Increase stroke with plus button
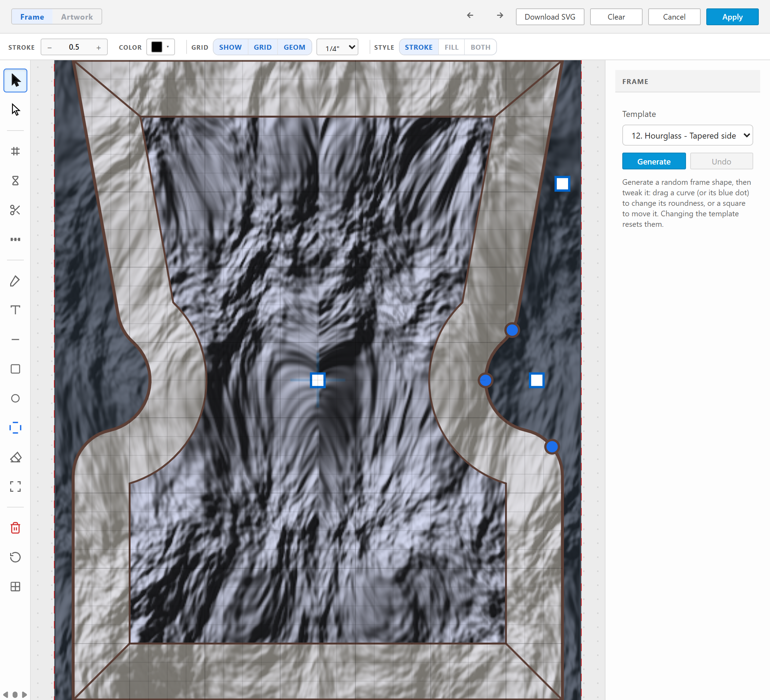 coord(99,47)
